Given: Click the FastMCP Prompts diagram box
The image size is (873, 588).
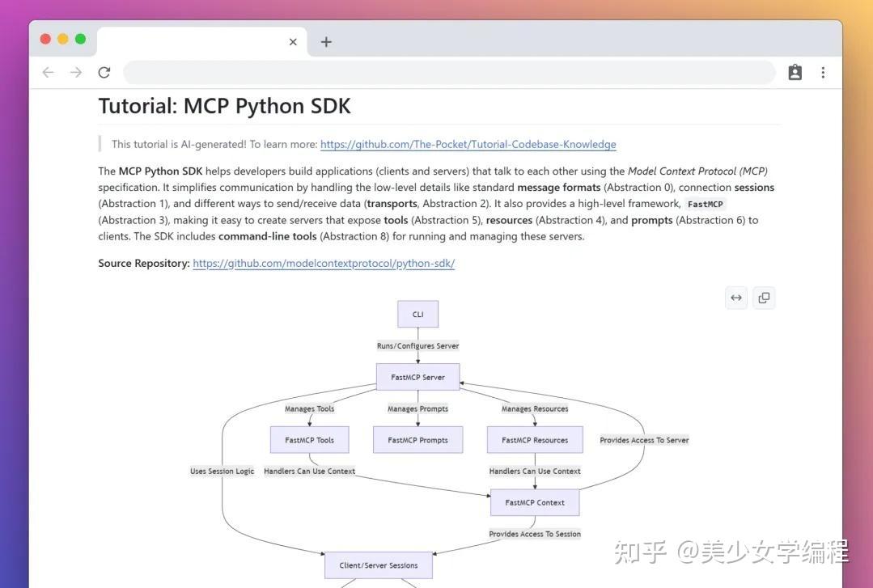Looking at the screenshot, I should 417,439.
